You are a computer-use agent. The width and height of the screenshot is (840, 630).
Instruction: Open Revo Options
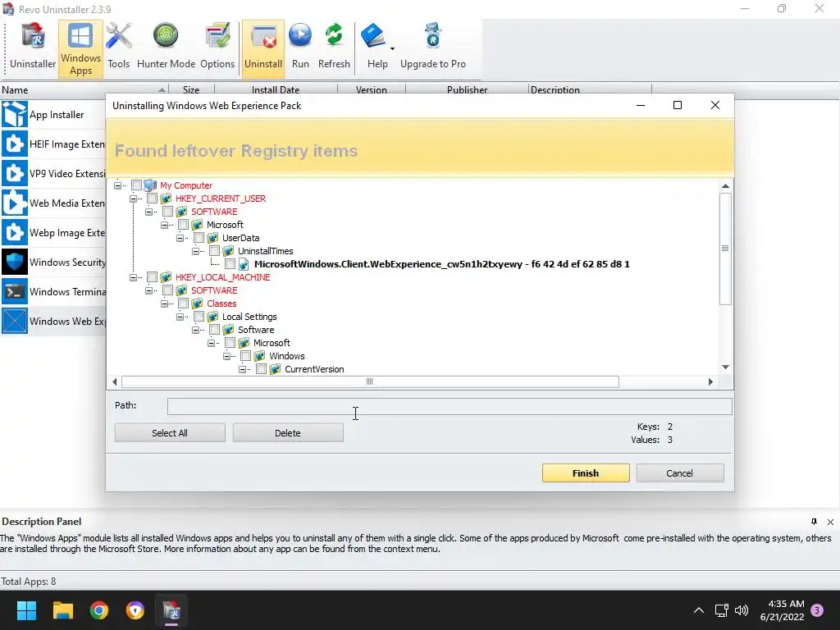(x=217, y=47)
